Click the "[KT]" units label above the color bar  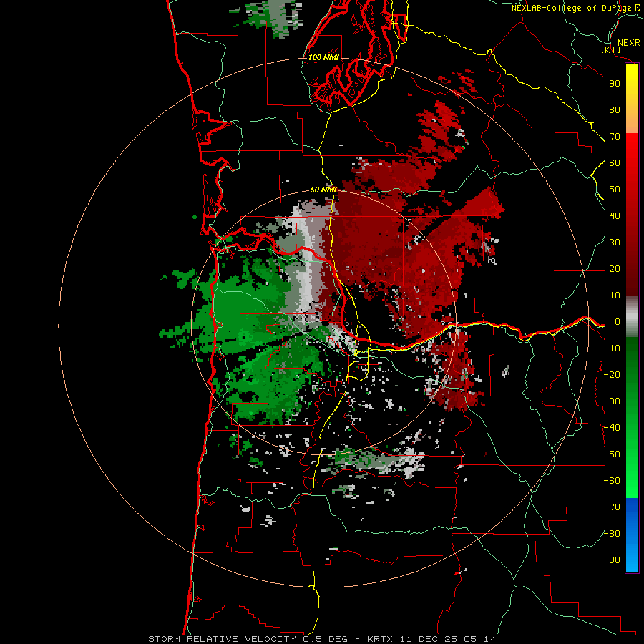point(611,49)
